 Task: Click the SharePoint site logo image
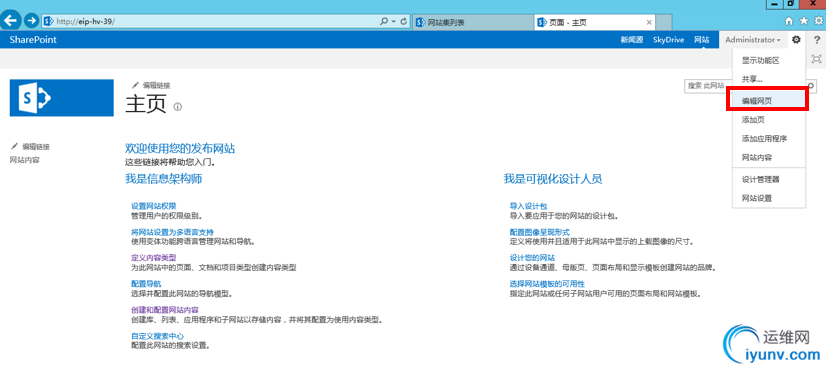point(62,97)
